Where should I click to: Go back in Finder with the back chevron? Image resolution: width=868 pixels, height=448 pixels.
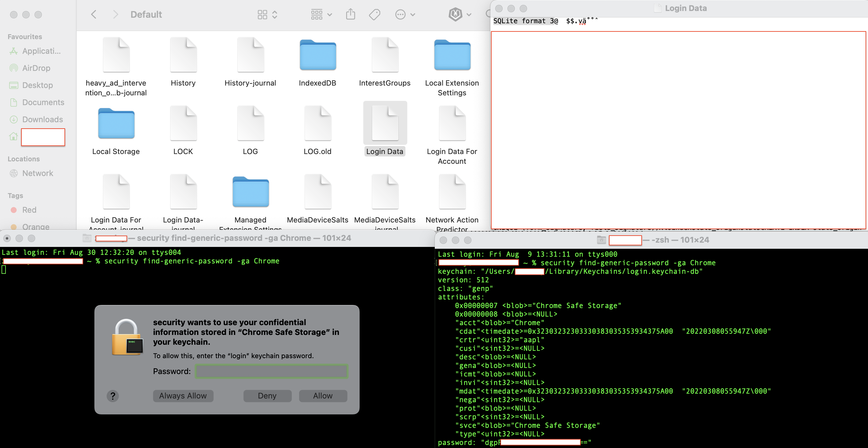[94, 14]
